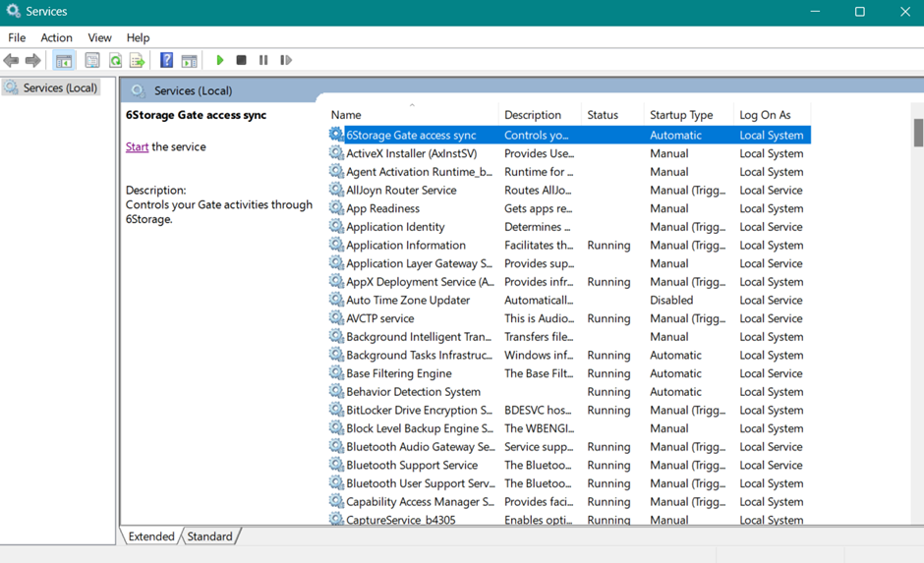The image size is (924, 563).
Task: Select the Bluetooth User Support Service row
Action: tap(569, 482)
